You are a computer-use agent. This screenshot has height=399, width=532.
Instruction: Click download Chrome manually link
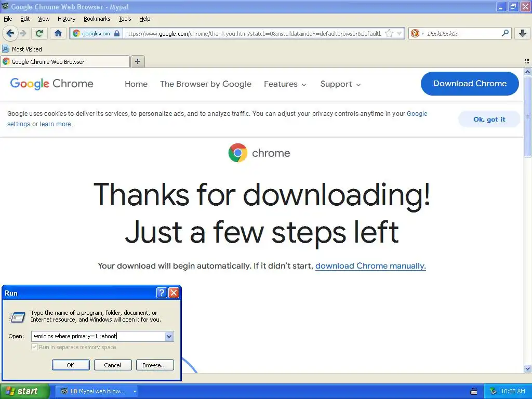click(370, 265)
